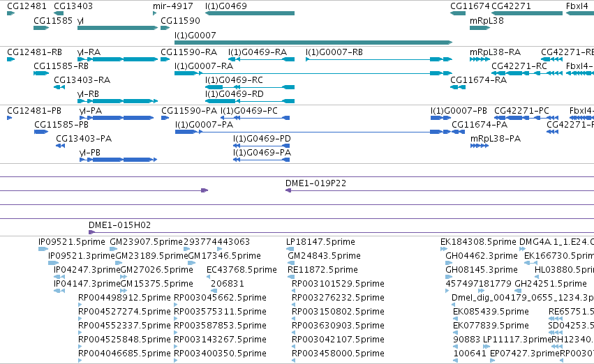594x364 pixels.
Task: Open EST IP09521.3prime
Action: [82, 256]
